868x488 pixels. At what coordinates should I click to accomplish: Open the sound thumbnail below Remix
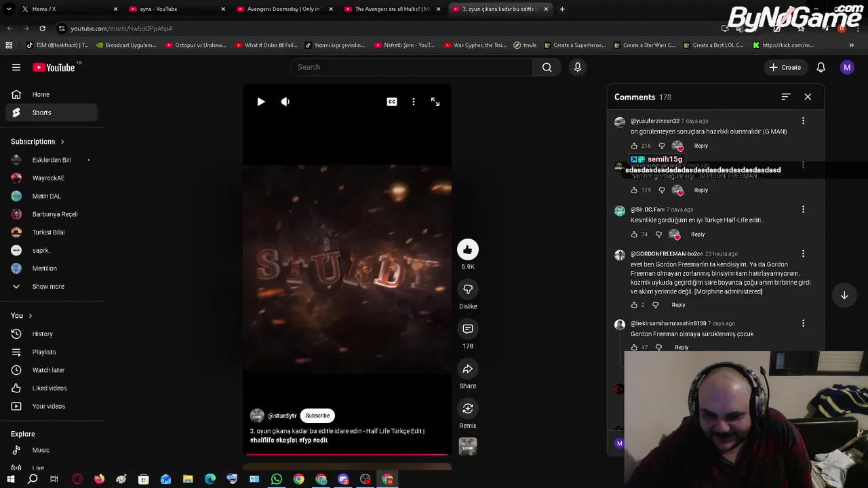pos(468,446)
